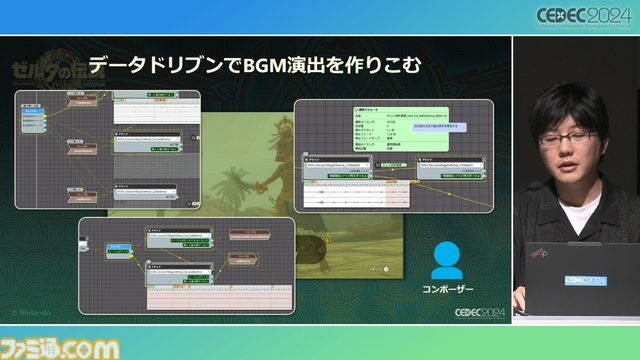Click the gray bubble above the CutState00 node
Viewport: 640px width, 360px height.
coord(306,154)
